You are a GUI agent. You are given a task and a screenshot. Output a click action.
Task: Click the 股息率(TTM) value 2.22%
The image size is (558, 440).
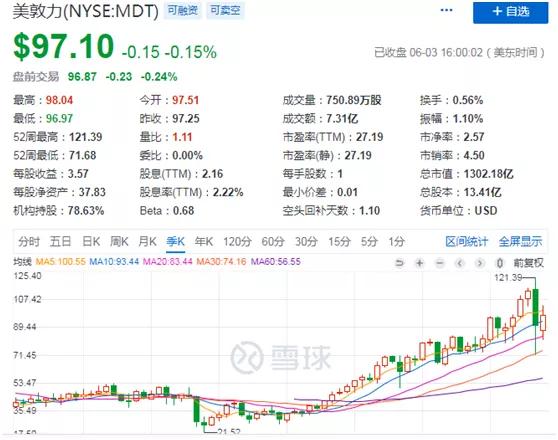[x=228, y=193]
